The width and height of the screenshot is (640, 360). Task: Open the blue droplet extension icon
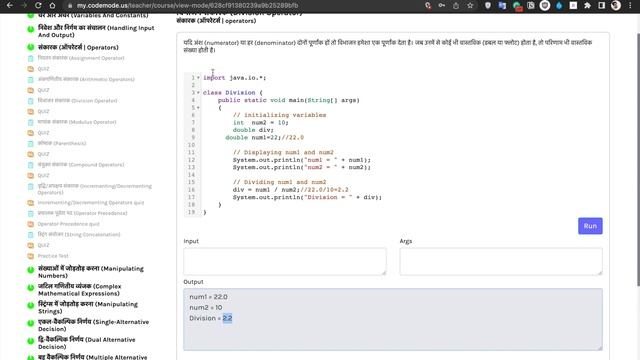click(559, 6)
